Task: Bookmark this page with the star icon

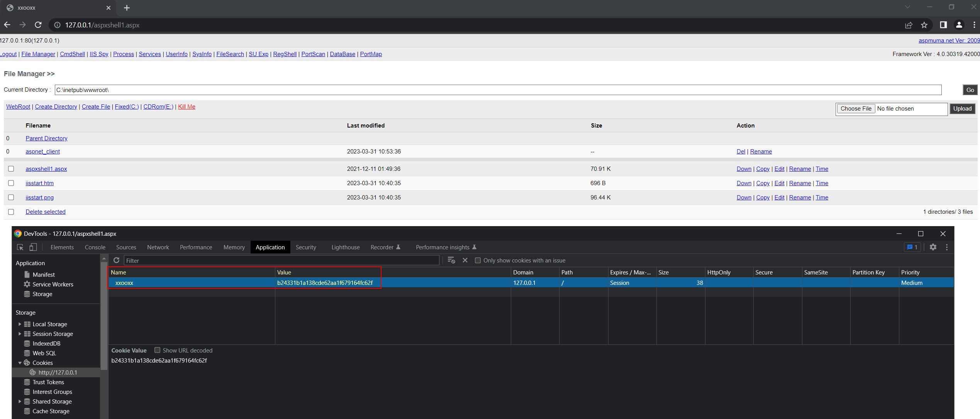Action: click(x=924, y=25)
